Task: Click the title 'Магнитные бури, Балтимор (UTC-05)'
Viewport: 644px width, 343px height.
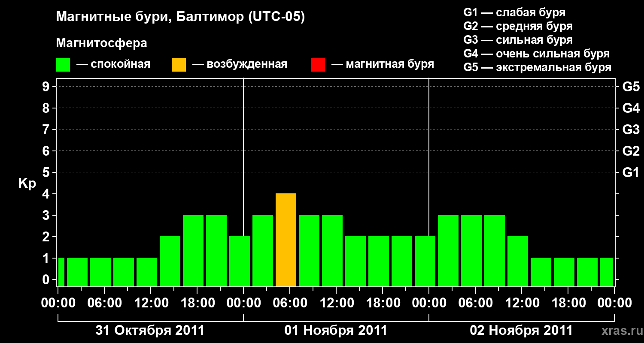Action: pos(180,18)
